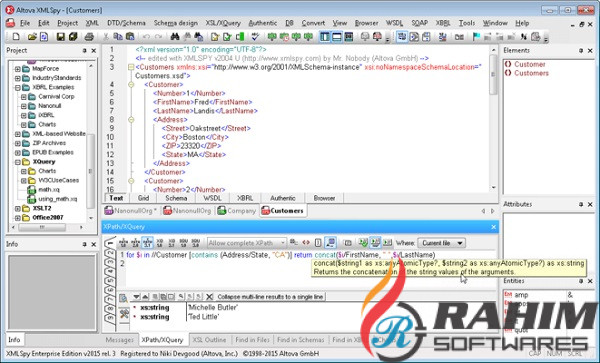Click the down-arrow icon in results toolbar
600x363 pixels.
click(137, 296)
